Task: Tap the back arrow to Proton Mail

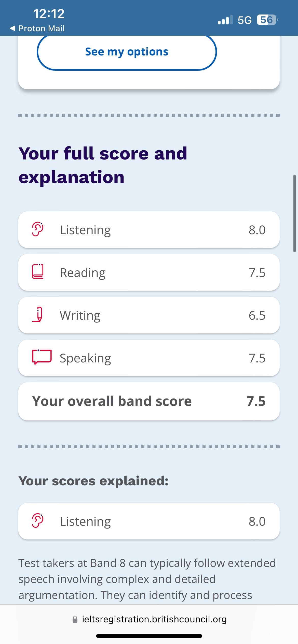Action: point(12,28)
